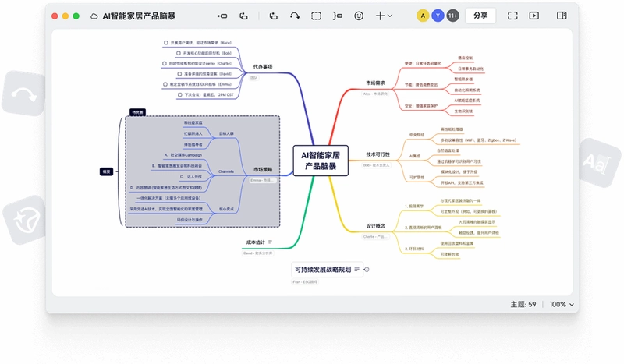Click the document title AI智能家居产品脑暴

(139, 16)
